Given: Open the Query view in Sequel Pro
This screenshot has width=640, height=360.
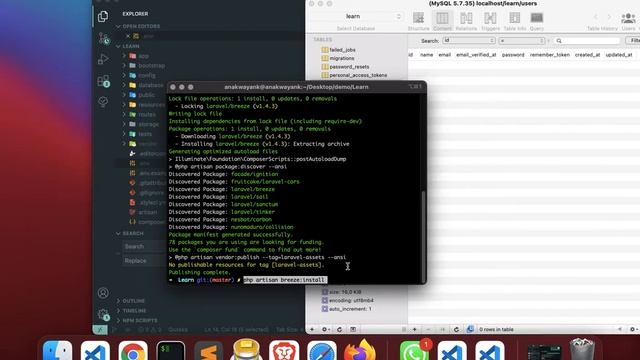Looking at the screenshot, I should 536,21.
